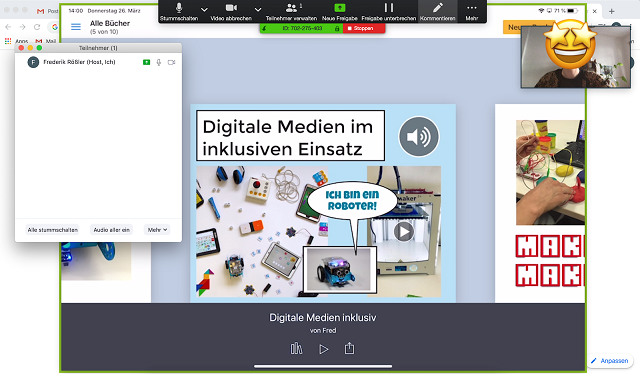The image size is (640, 374).
Task: Click the red Stoppen share button
Action: tap(364, 28)
